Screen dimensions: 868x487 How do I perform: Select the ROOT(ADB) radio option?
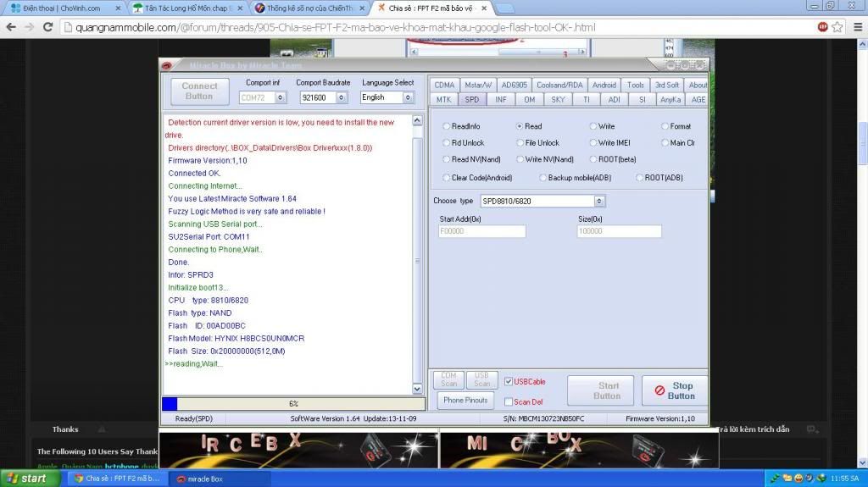639,178
